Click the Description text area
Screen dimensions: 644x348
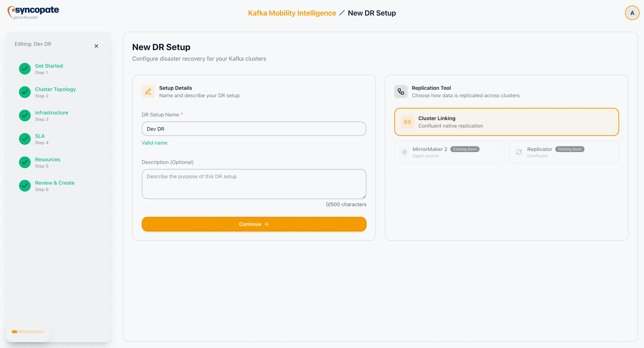coord(254,184)
